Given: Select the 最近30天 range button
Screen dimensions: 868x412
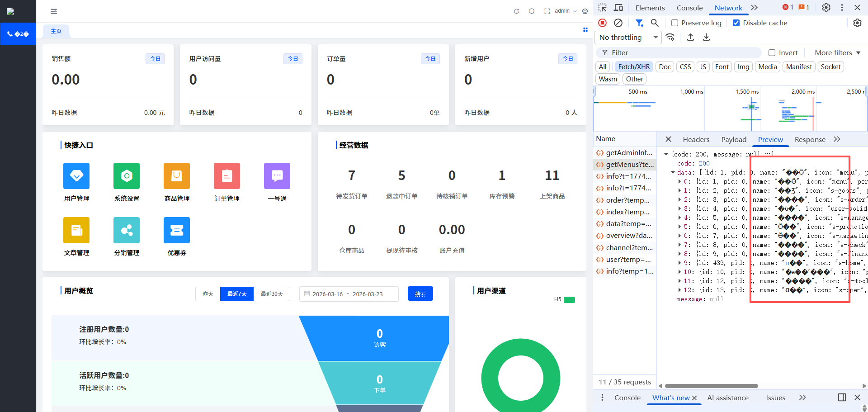Looking at the screenshot, I should pos(272,294).
